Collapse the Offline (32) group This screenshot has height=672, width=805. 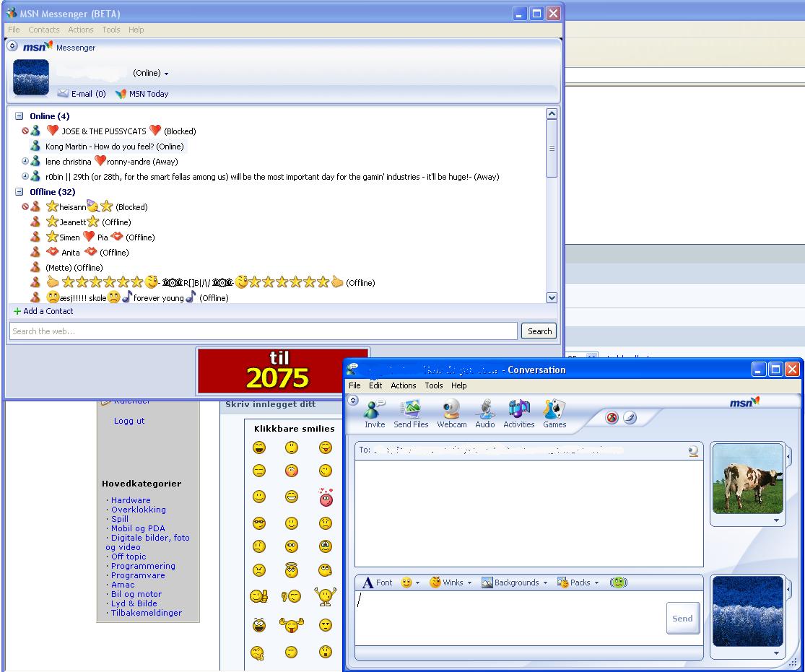click(x=19, y=191)
